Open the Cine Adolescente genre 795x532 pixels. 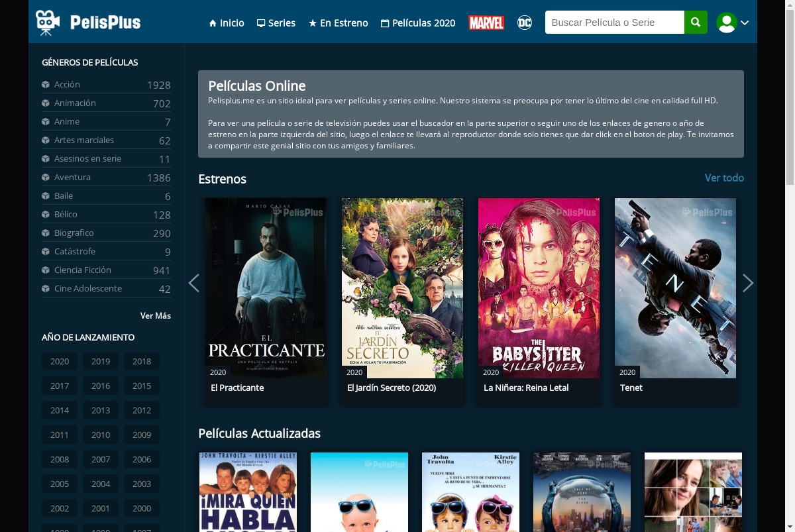106,289
